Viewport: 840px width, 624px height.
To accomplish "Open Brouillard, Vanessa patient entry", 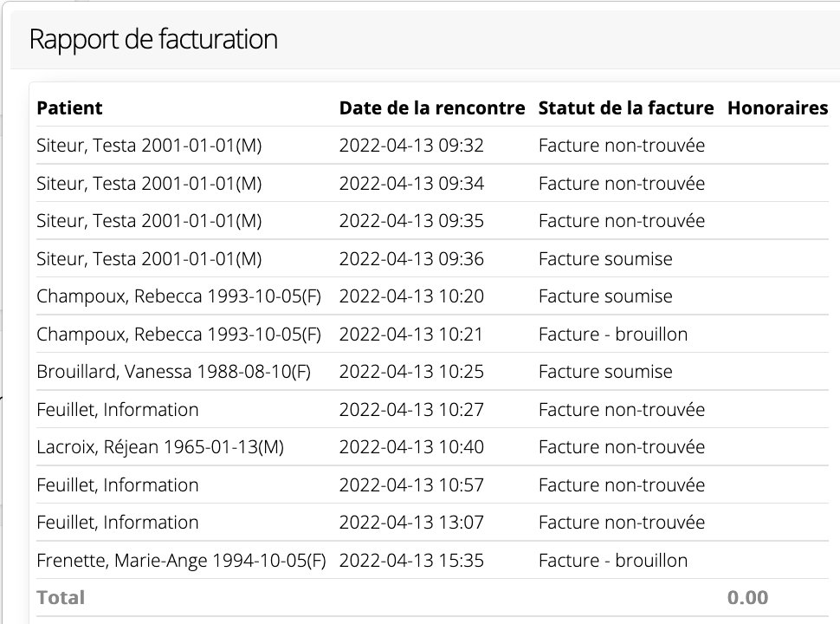I will (x=173, y=372).
